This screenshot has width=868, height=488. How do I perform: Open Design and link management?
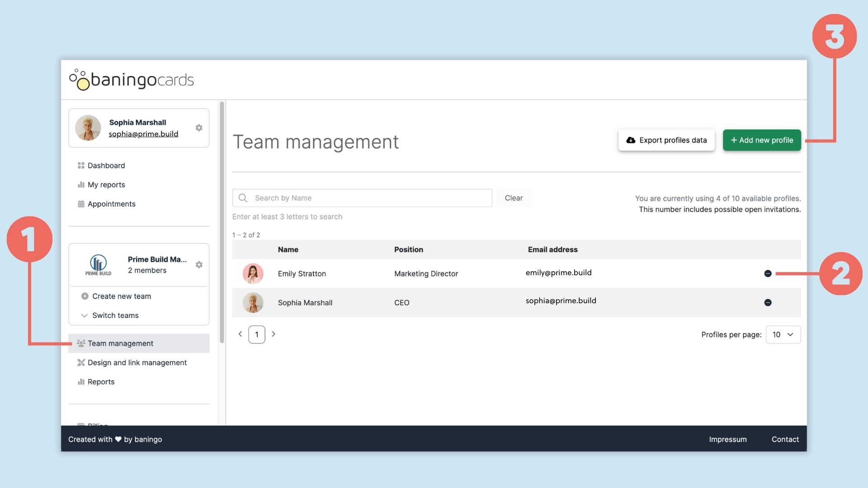tap(137, 362)
